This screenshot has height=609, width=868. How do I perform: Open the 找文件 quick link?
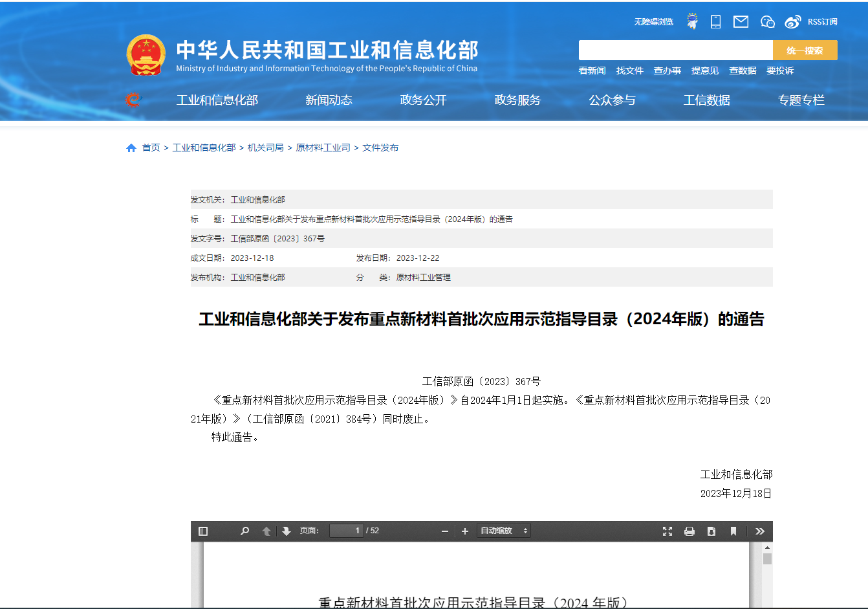[x=630, y=71]
